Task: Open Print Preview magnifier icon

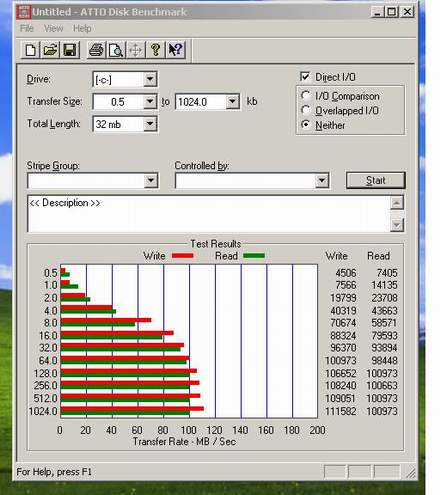Action: 116,50
